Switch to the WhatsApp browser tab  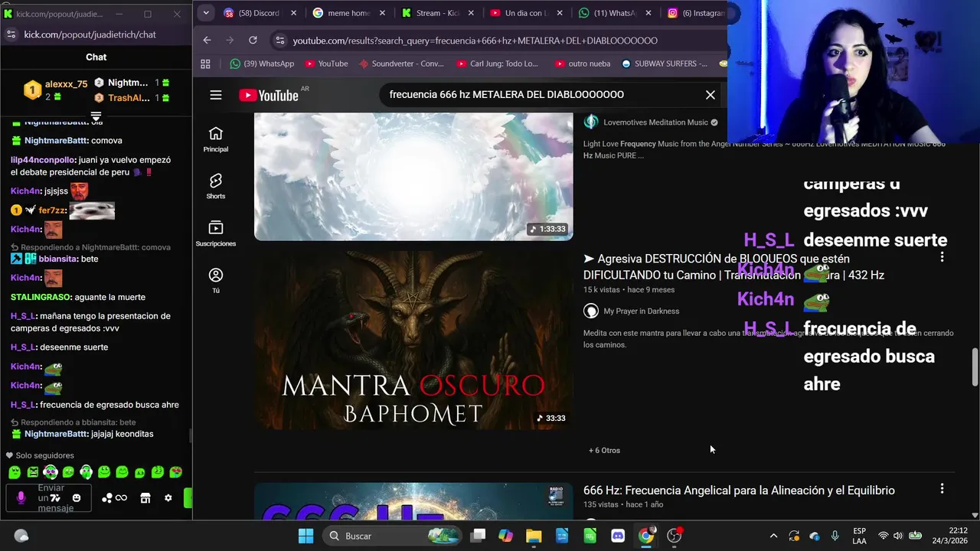[616, 13]
